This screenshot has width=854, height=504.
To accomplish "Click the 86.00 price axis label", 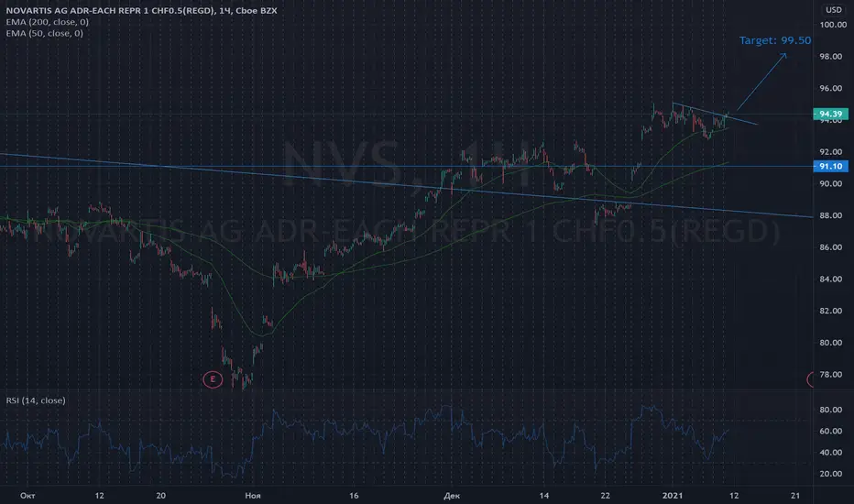I will coord(831,247).
